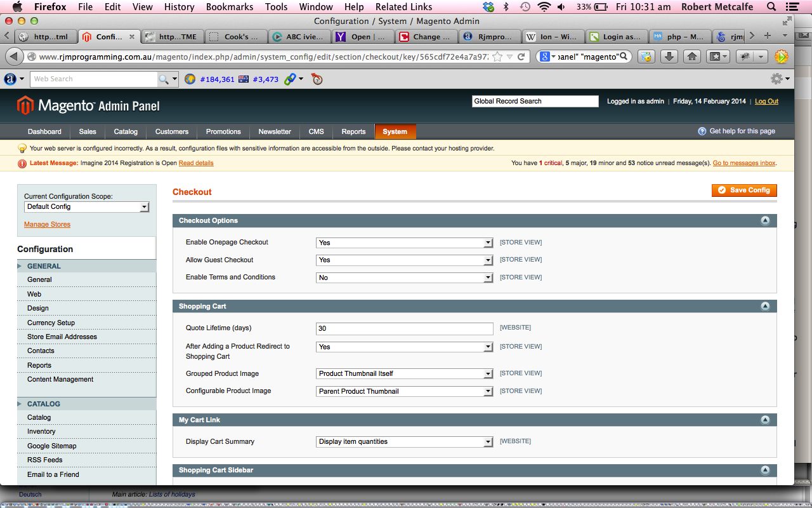Collapse the Checkout Options section arrow
The height and width of the screenshot is (508, 812).
pos(765,221)
